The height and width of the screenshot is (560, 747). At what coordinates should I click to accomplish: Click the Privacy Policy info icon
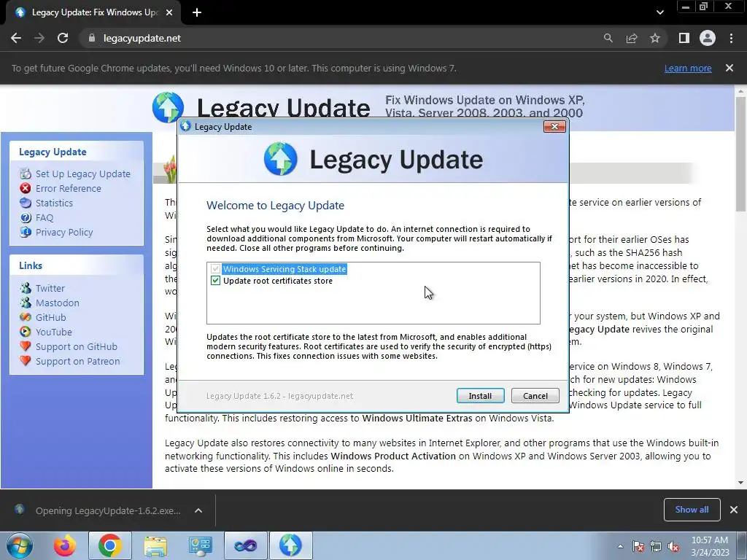[x=26, y=232]
